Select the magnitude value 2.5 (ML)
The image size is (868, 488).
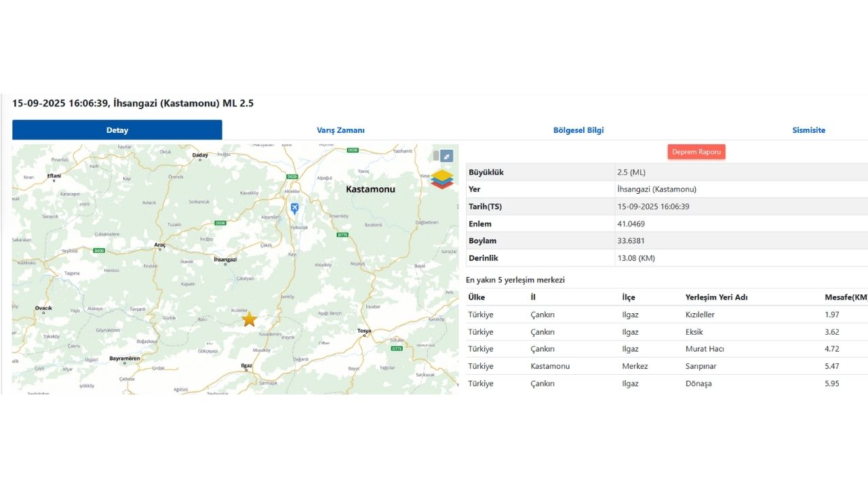631,172
